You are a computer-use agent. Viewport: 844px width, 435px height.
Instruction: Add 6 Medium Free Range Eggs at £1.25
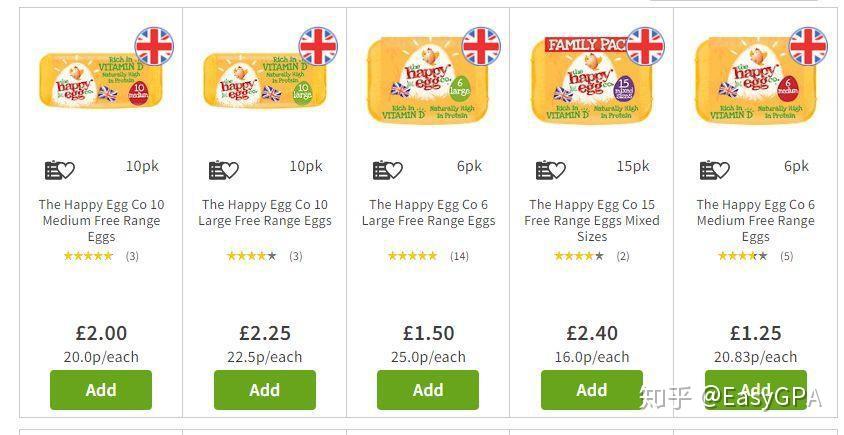point(756,390)
